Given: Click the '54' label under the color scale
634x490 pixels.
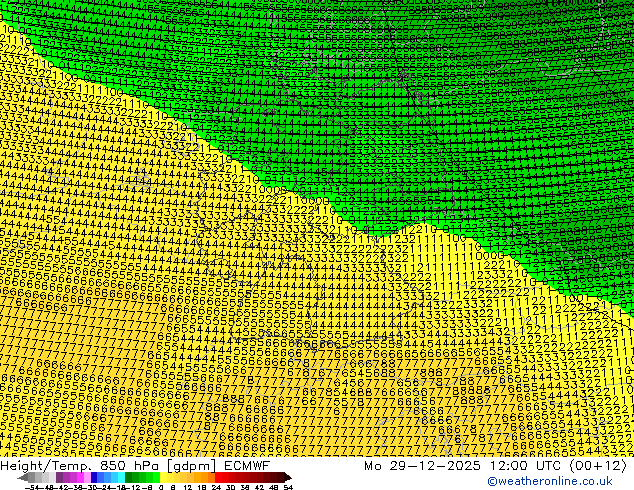Looking at the screenshot, I should click(288, 487).
